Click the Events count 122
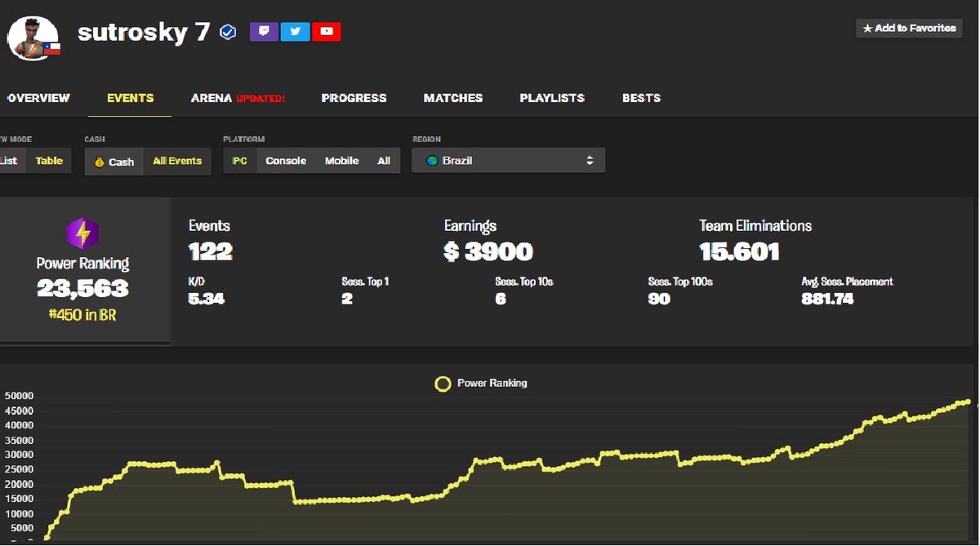This screenshot has width=980, height=546. point(211,251)
